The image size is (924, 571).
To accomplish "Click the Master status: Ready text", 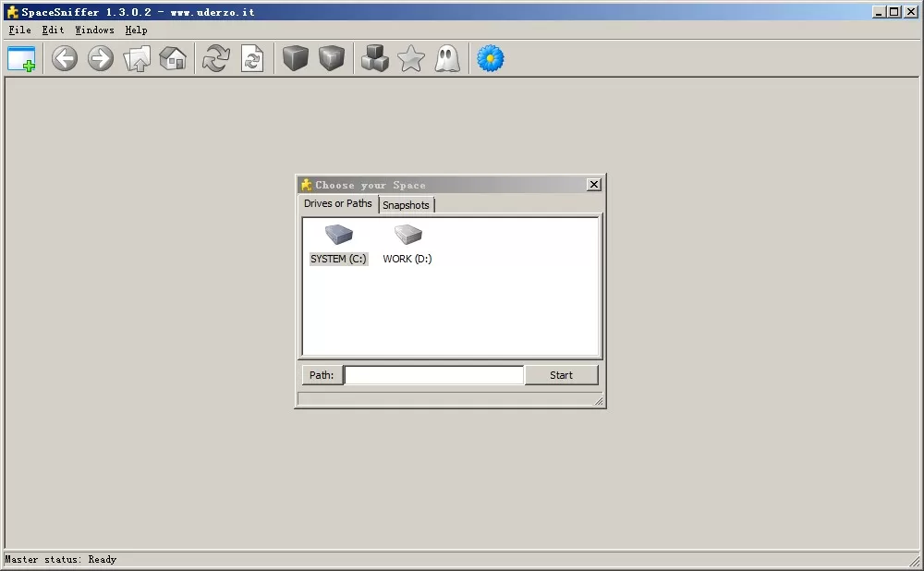I will tap(61, 559).
